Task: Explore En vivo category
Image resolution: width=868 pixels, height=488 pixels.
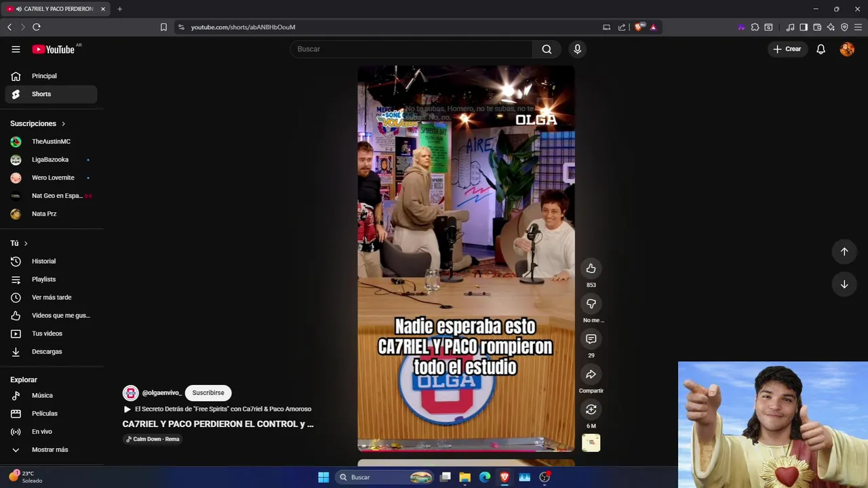Action: pos(51,432)
